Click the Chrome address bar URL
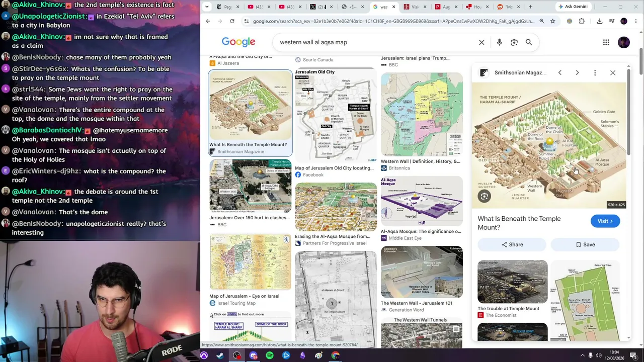Screen dimensions: 644x362 click(393, 21)
